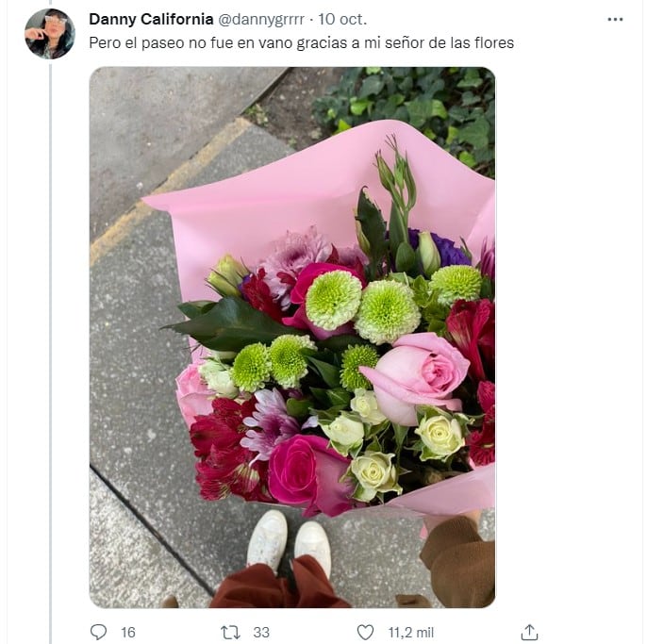Open the flower bouquet photo
The width and height of the screenshot is (647, 644).
pos(292,337)
